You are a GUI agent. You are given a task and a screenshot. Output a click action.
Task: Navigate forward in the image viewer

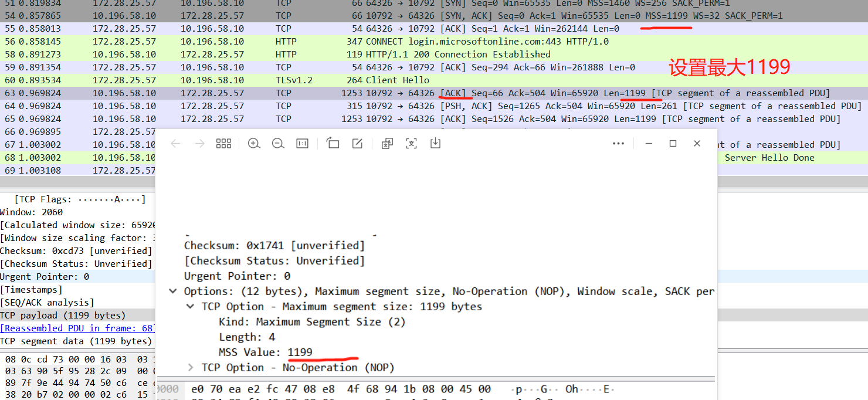(x=199, y=143)
